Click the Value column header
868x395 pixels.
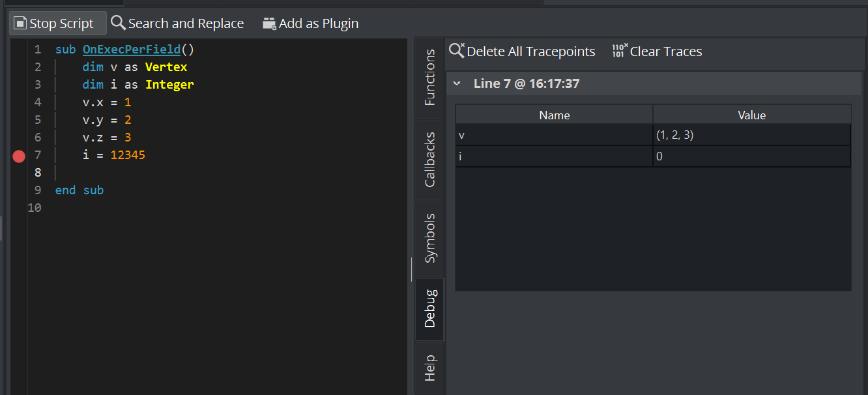(x=751, y=115)
